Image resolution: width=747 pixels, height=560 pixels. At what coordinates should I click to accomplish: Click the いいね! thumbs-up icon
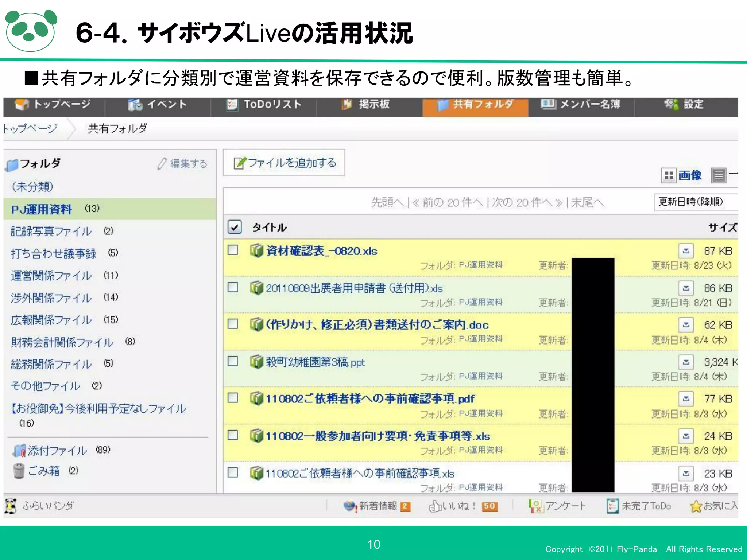[435, 506]
